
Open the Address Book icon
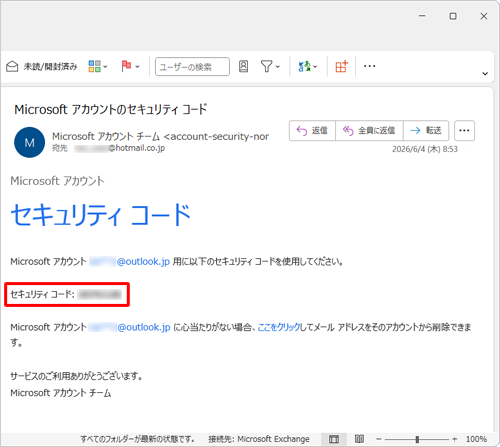click(244, 66)
